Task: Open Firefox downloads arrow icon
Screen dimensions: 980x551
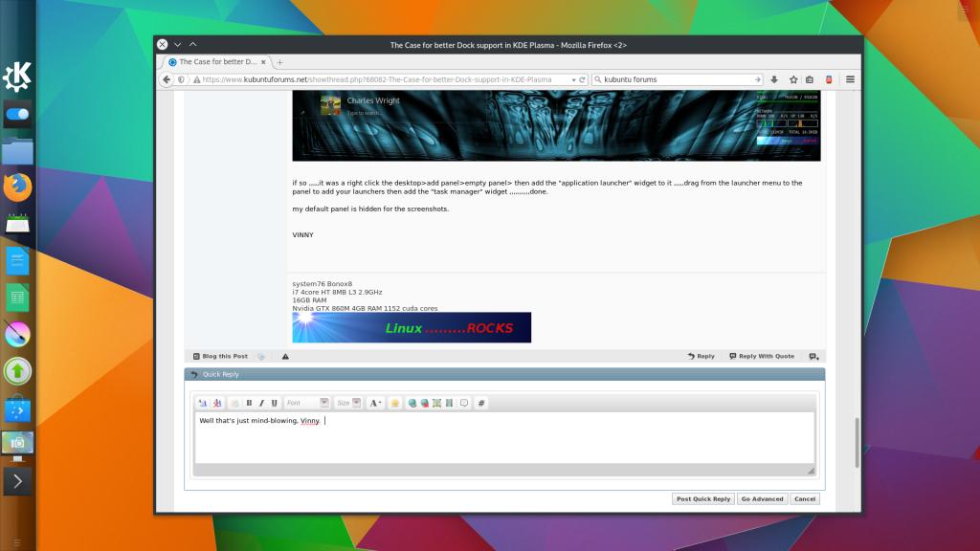Action: 775,79
